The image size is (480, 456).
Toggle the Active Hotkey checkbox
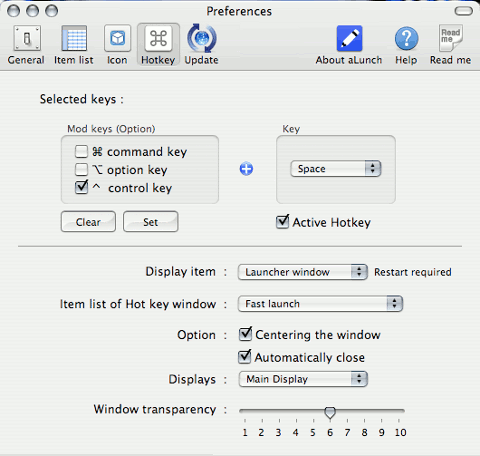(x=282, y=222)
